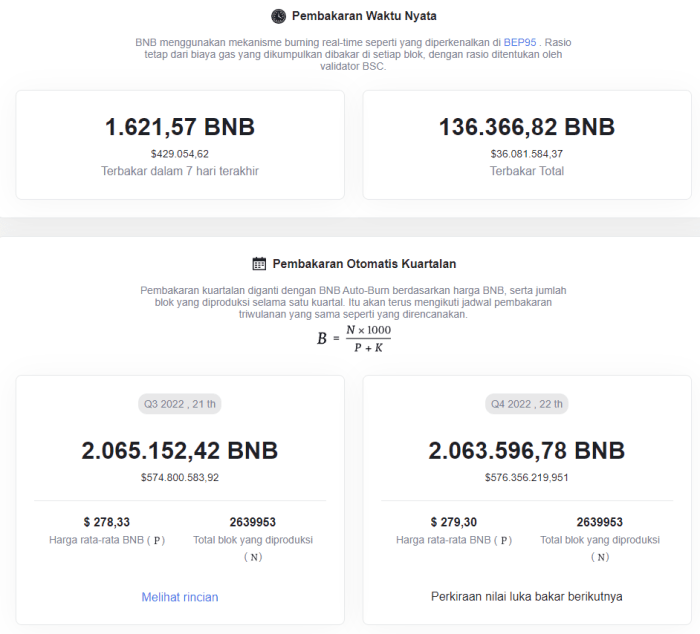700x634 pixels.
Task: Open the BEP95 link
Action: coord(520,42)
